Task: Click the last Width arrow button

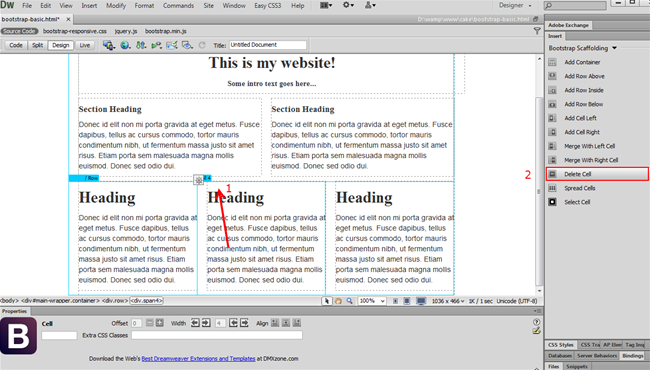Action: (x=245, y=323)
